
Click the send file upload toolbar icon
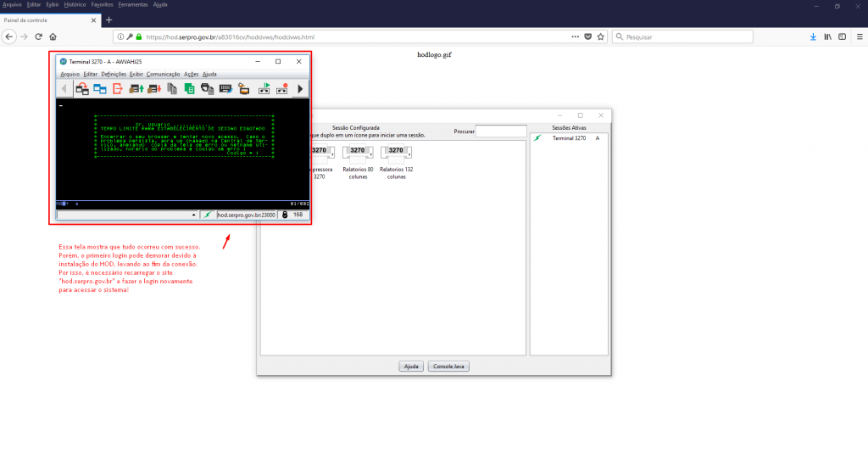tap(136, 87)
